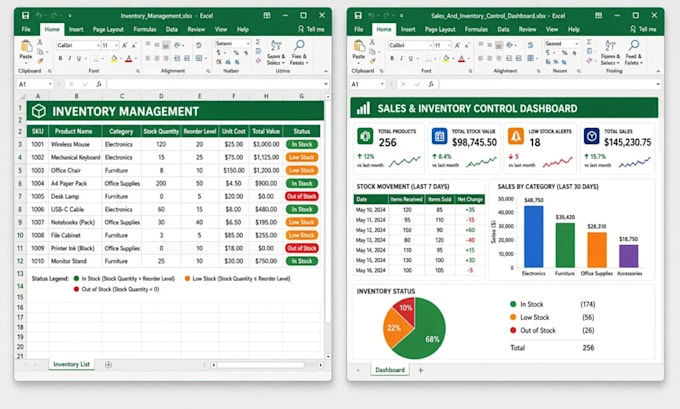Toggle align left in Sales dashboard window
680x409 pixels.
480,58
